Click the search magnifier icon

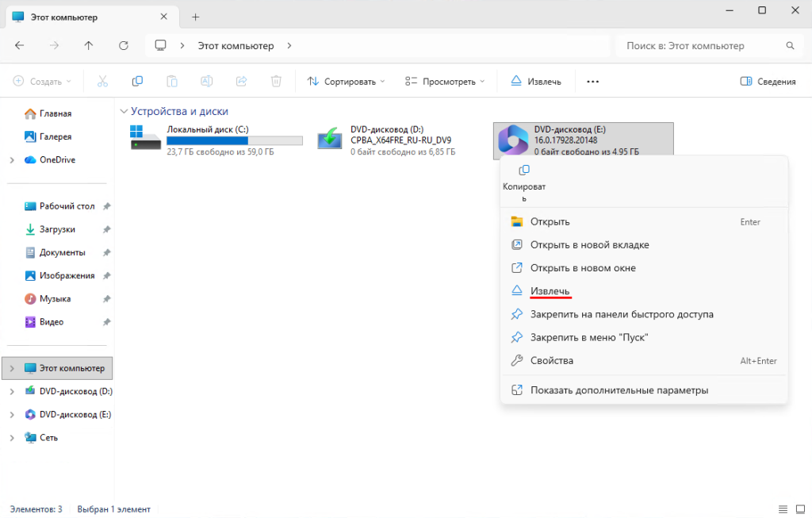(x=790, y=45)
